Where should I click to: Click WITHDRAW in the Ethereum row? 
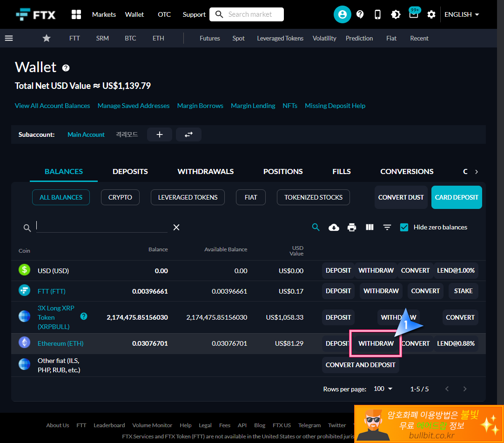376,343
